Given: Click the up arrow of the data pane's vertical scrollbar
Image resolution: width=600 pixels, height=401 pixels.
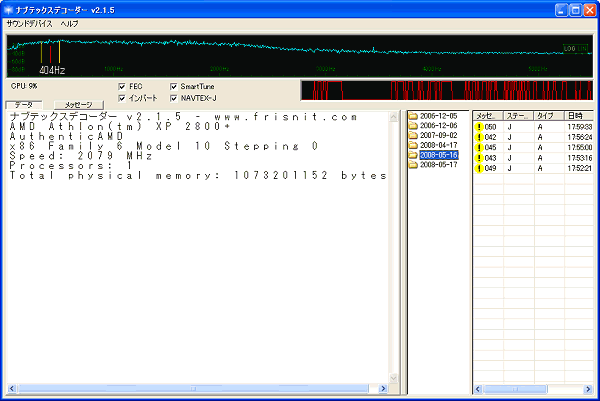Looking at the screenshot, I should tap(393, 117).
